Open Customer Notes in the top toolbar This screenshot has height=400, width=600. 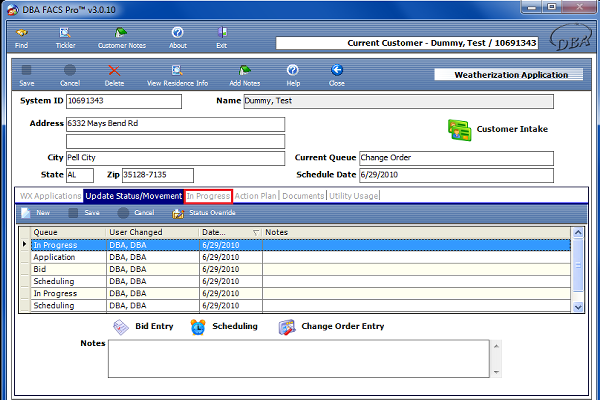pos(121,33)
